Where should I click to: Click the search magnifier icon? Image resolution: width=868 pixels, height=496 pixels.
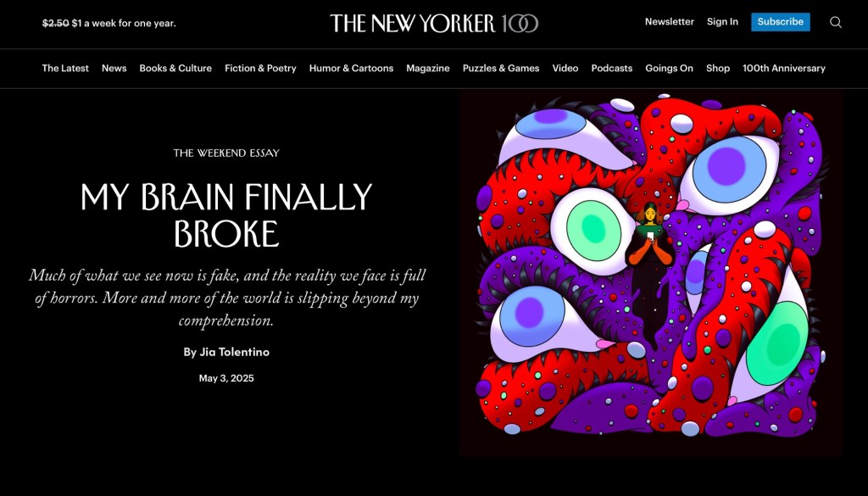coord(835,22)
